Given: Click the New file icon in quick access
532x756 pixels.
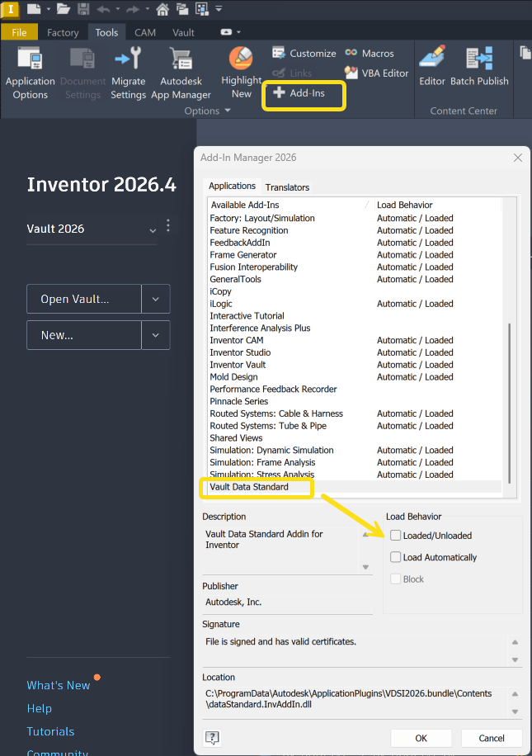Looking at the screenshot, I should 33,9.
